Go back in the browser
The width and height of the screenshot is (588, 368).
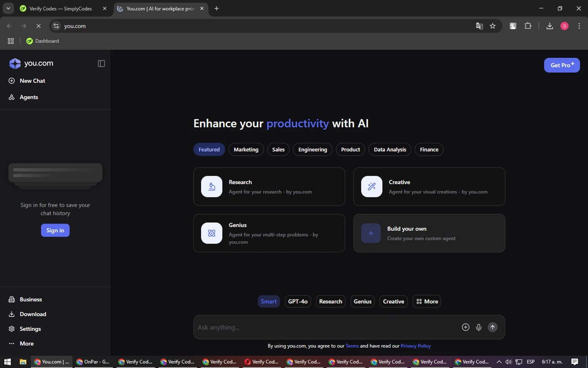click(x=9, y=26)
